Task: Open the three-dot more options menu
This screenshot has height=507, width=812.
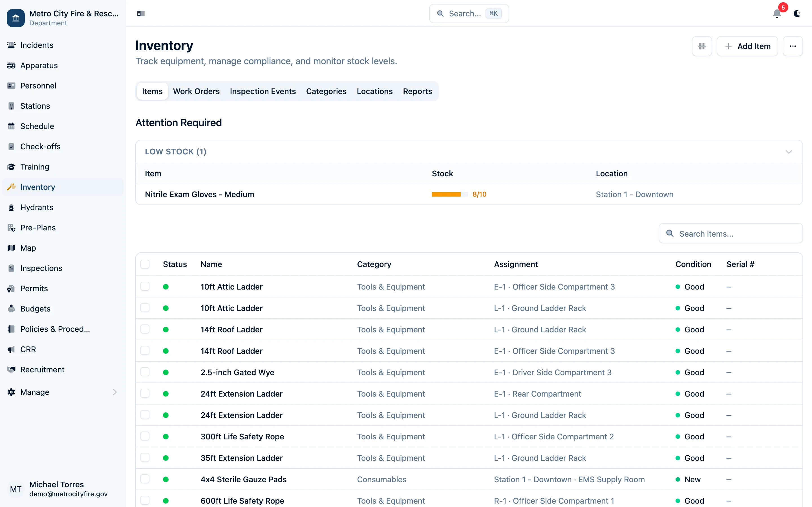Action: point(792,46)
